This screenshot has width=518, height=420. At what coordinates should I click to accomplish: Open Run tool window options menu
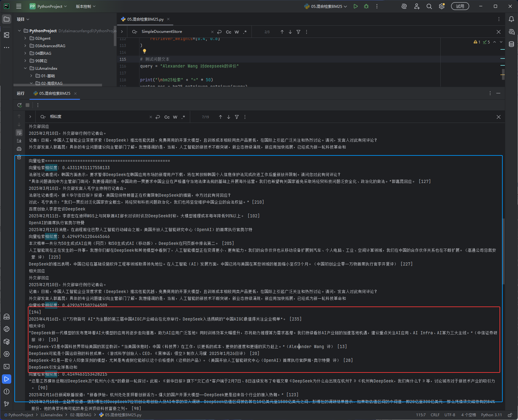[490, 93]
